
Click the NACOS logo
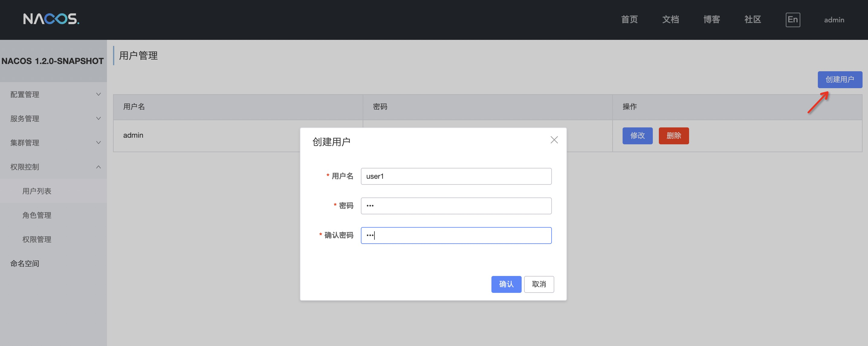click(51, 19)
